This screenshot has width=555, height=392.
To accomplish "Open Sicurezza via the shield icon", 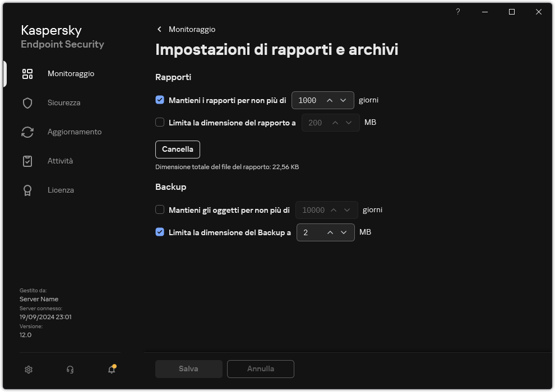I will [x=27, y=102].
